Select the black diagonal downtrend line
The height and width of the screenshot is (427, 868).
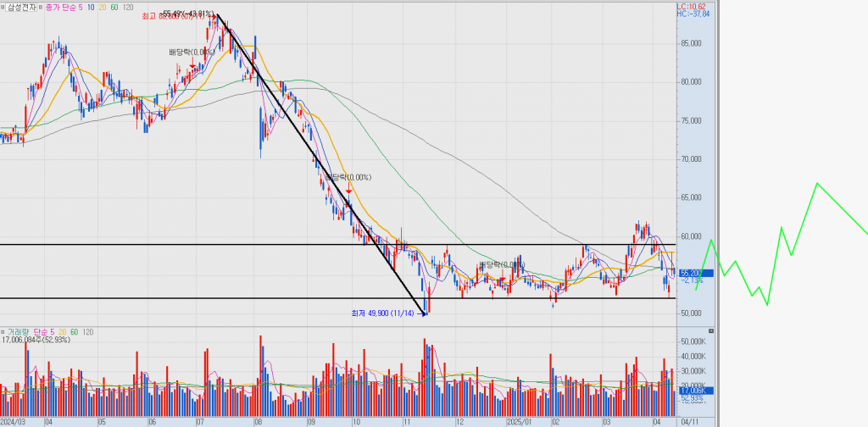coord(322,165)
